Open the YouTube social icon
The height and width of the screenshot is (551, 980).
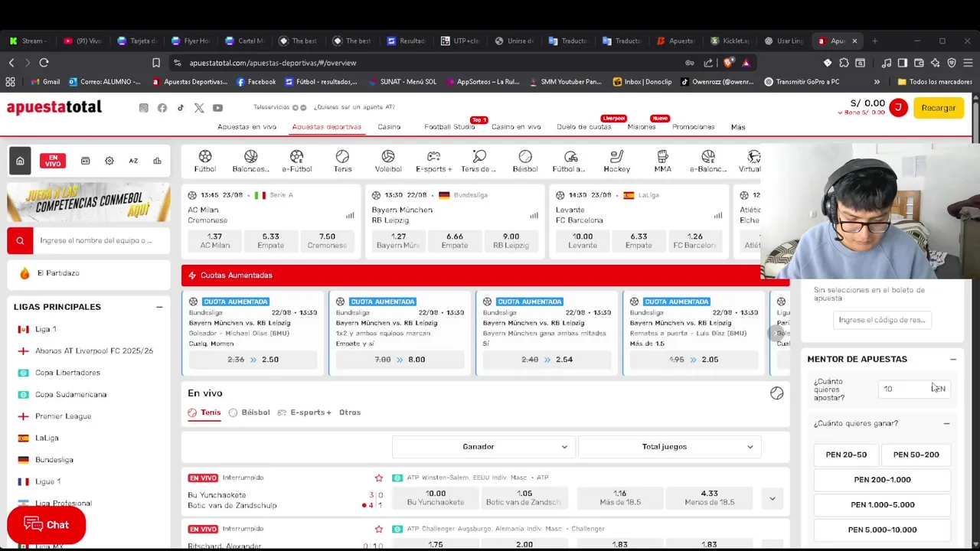coord(217,108)
